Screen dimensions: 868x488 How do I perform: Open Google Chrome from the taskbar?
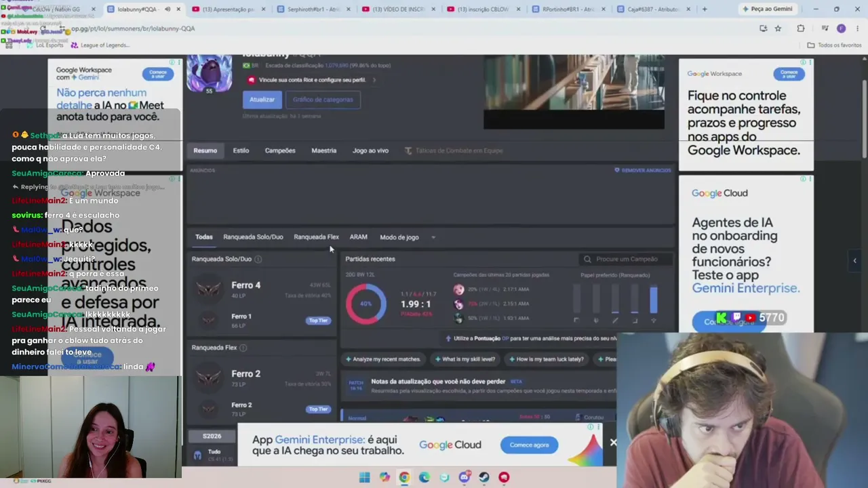coord(404,477)
